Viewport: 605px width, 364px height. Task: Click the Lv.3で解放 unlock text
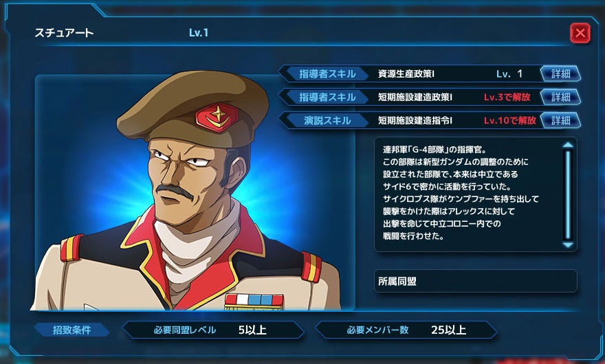pos(507,97)
